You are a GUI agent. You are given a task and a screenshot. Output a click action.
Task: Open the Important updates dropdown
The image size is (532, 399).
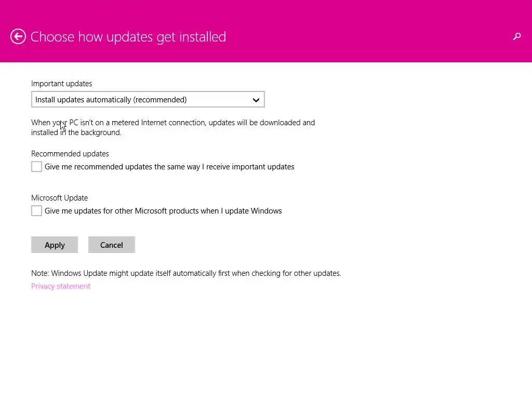point(148,99)
